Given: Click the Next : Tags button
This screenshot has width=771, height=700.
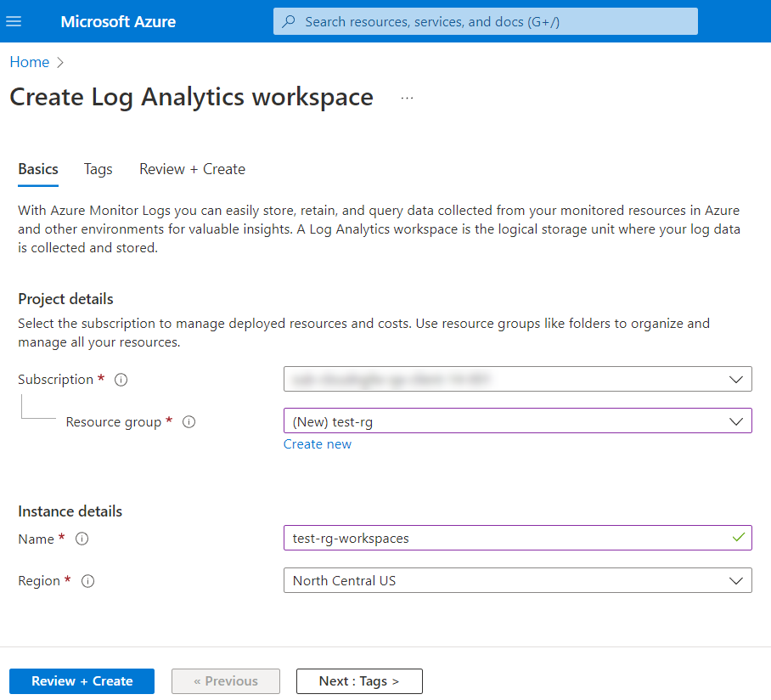Looking at the screenshot, I should (x=358, y=681).
